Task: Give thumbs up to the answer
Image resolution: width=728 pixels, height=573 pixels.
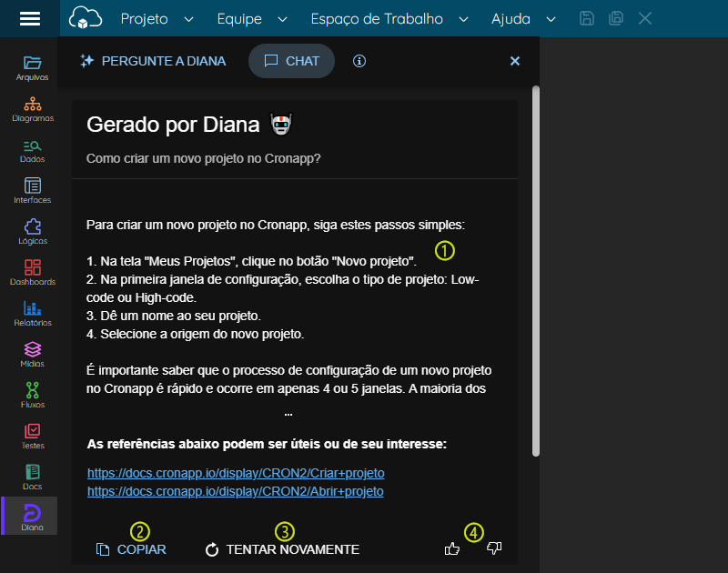Action: (451, 548)
